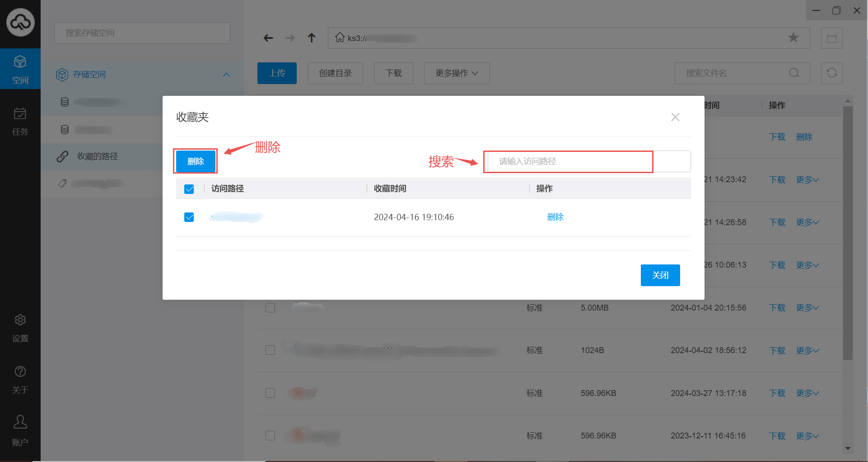This screenshot has width=868, height=462.
Task: Click the blue 删除 button in 收藏夹
Action: coord(196,161)
